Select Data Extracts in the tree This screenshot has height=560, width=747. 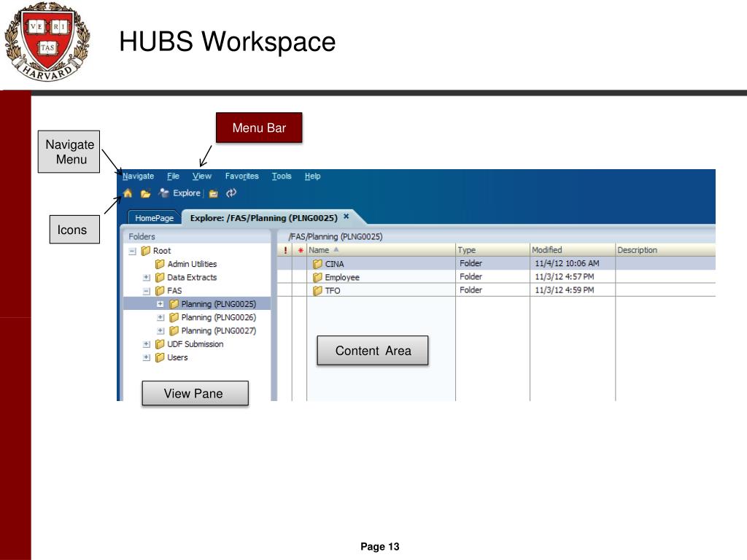192,277
